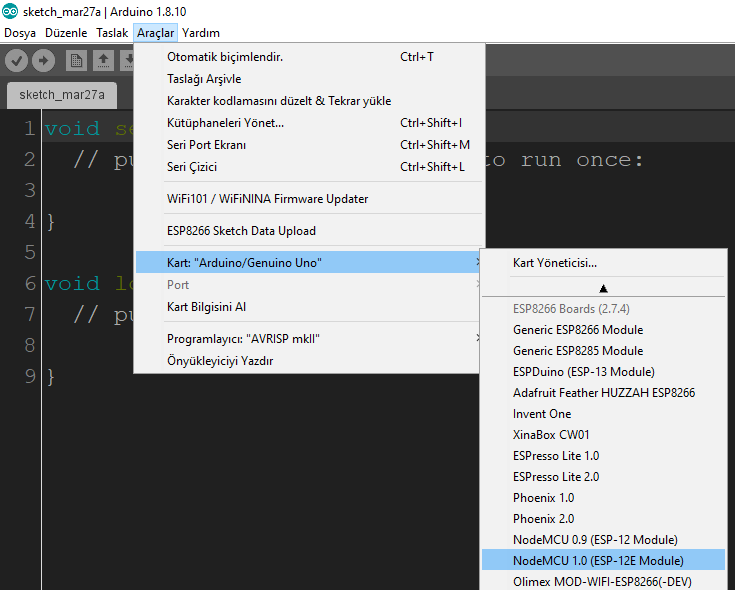Select Phoenix 1.0 board
Viewport: 735px width, 590px height.
click(604, 498)
